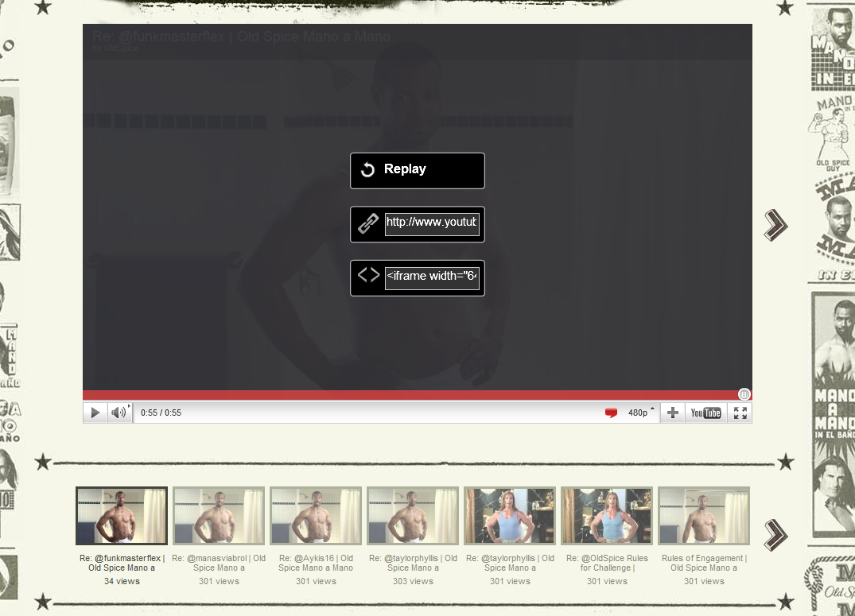The width and height of the screenshot is (855, 616).
Task: Click the Replay button
Action: pos(417,171)
